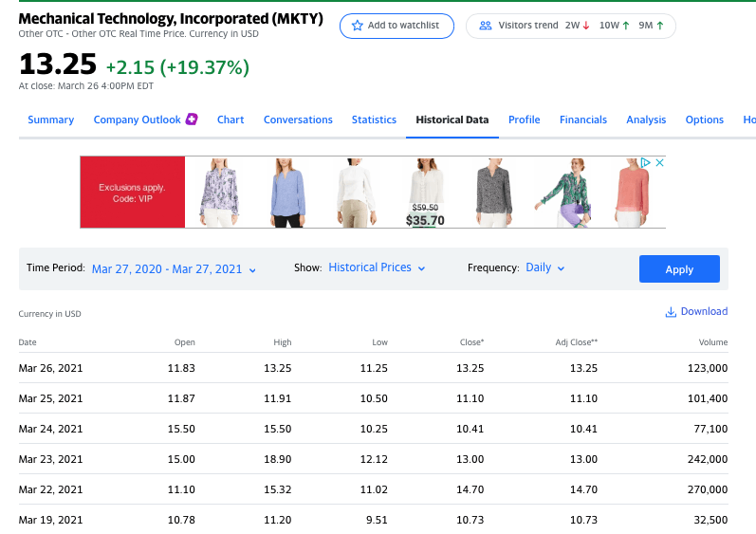
Task: Click the Mechanical Technology, Incorporated (MKTY) title
Action: tap(171, 18)
